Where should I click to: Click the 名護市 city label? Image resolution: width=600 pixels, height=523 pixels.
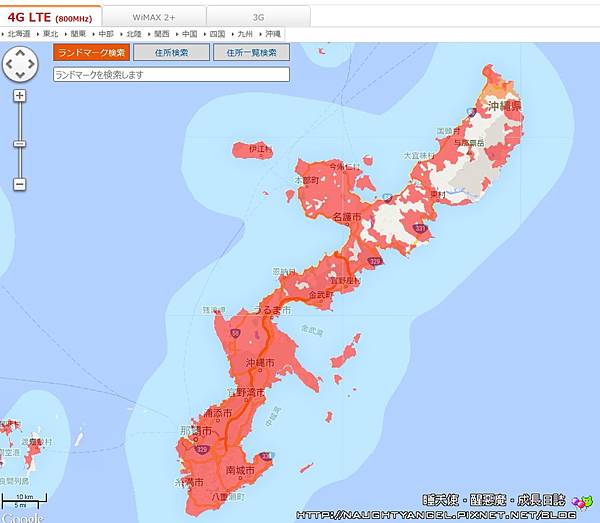[x=347, y=217]
